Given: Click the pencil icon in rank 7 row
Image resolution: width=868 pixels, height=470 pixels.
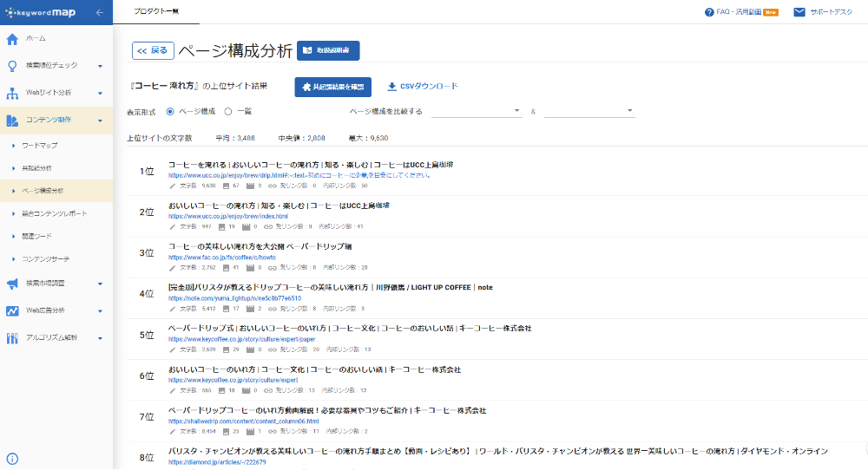Looking at the screenshot, I should [x=172, y=431].
